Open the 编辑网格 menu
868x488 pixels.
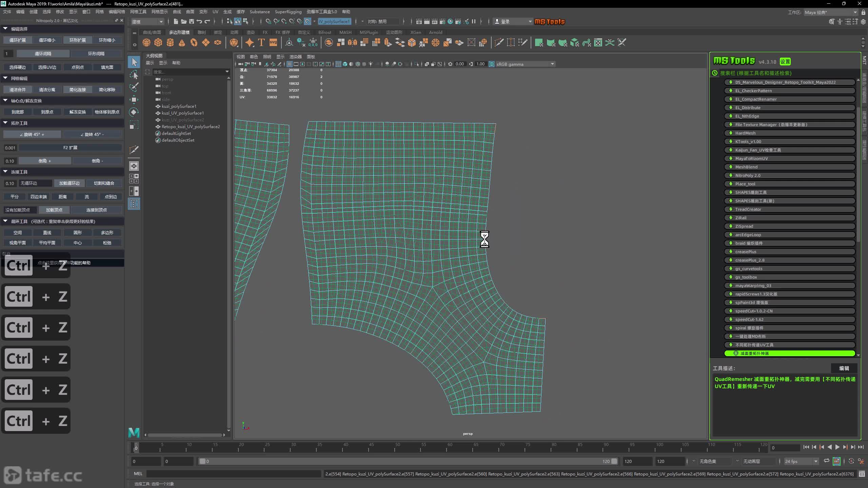click(117, 12)
